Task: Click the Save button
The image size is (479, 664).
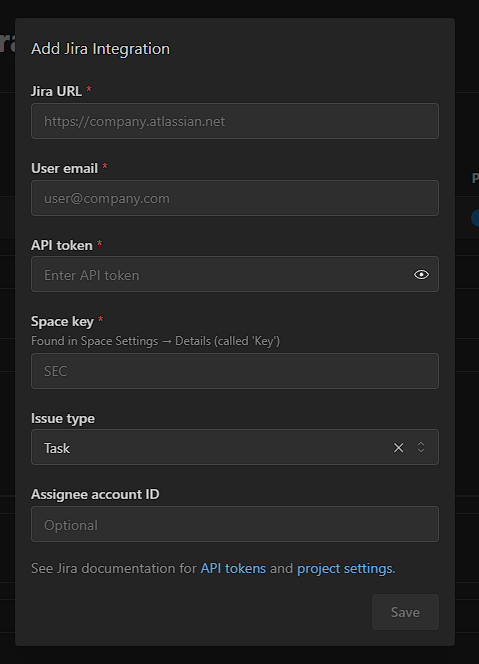Action: coord(405,612)
